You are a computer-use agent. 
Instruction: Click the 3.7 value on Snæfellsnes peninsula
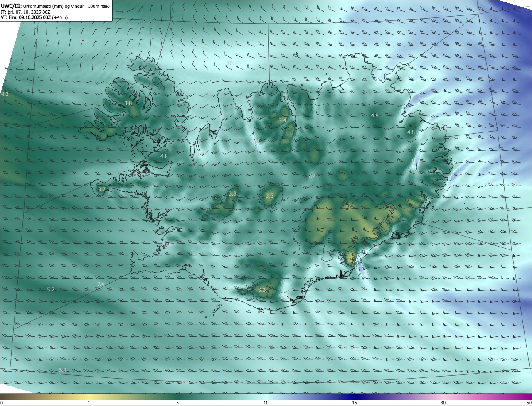(x=102, y=189)
